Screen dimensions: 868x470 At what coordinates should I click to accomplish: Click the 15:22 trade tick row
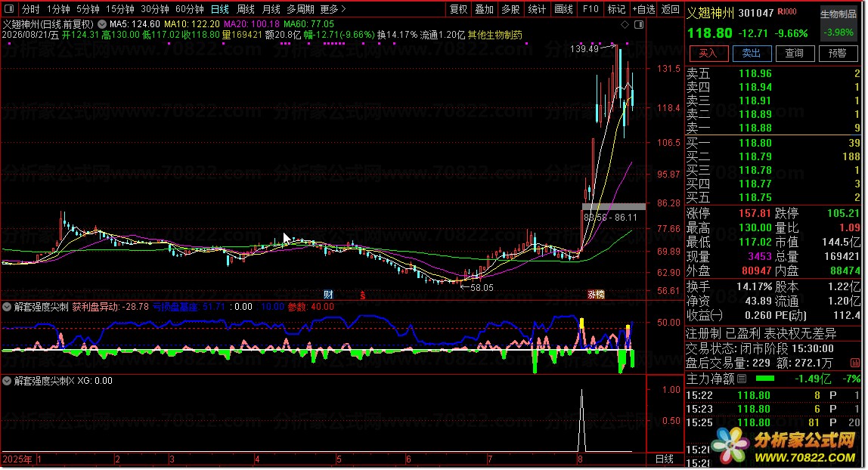point(773,395)
